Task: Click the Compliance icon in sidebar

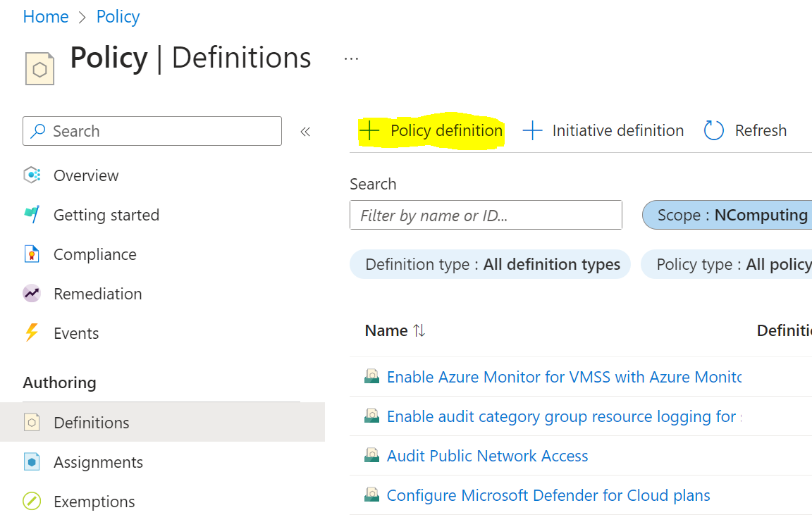Action: tap(32, 254)
